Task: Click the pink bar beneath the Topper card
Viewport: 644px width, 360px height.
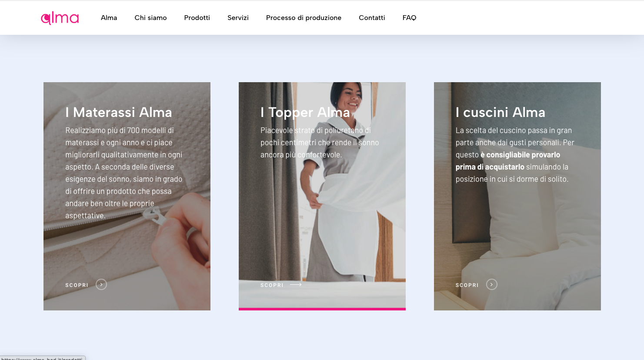Action: click(322, 309)
